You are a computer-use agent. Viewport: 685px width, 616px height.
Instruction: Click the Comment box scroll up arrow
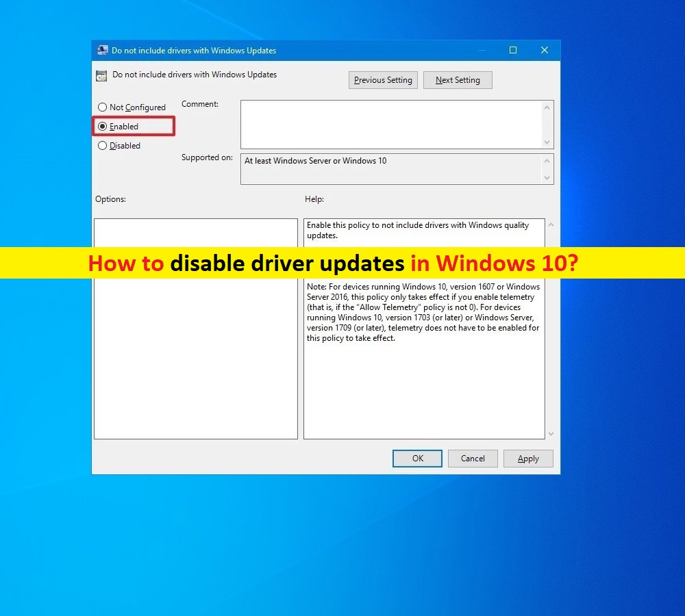pos(547,107)
